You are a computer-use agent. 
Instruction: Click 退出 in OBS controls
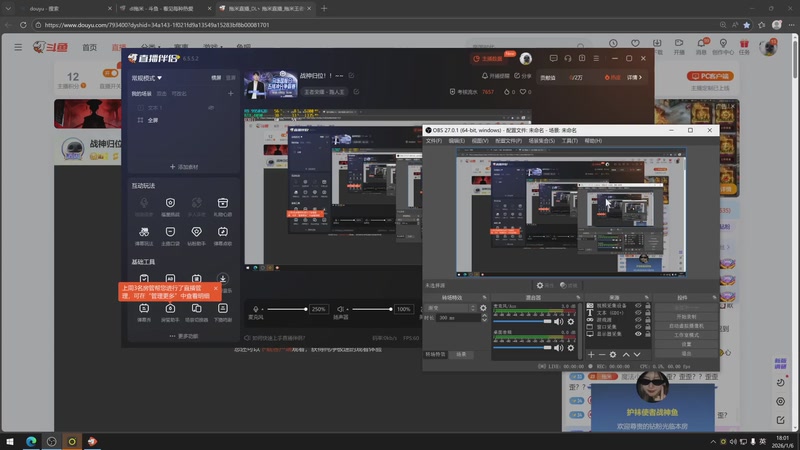point(686,354)
